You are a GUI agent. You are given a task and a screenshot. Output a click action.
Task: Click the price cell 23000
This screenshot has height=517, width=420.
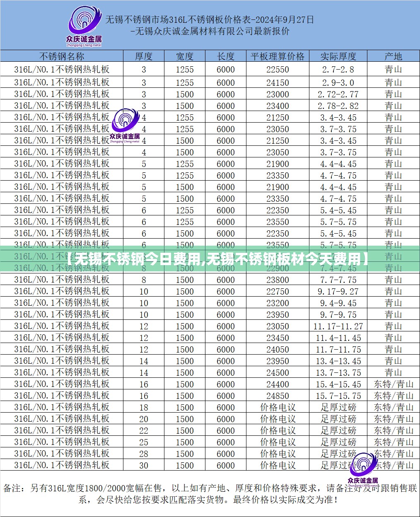coord(278,94)
